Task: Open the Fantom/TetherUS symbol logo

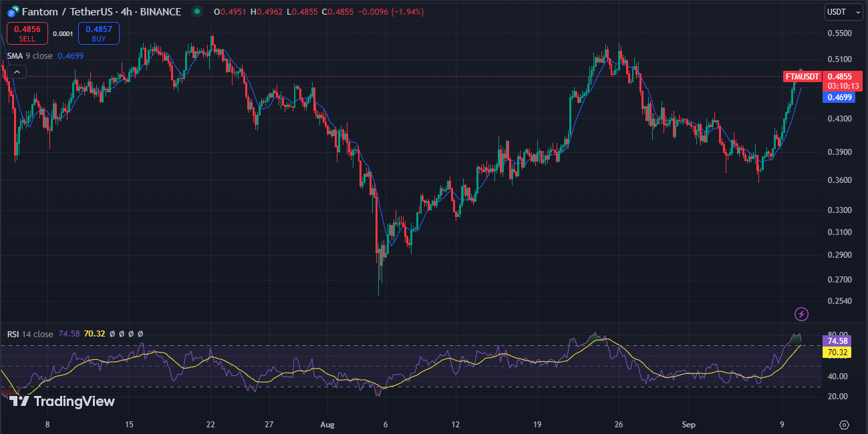Action: 10,11
